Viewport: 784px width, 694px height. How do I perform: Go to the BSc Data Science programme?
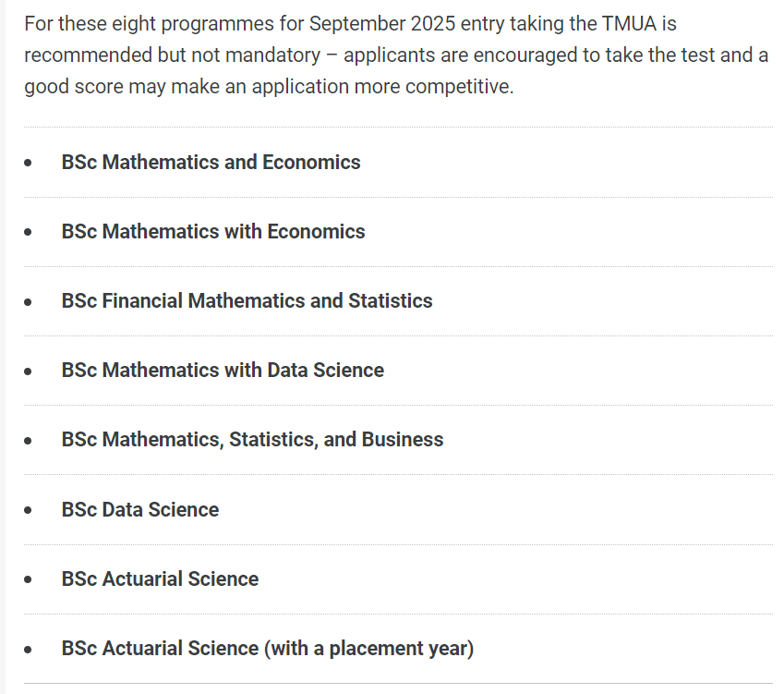tap(140, 510)
